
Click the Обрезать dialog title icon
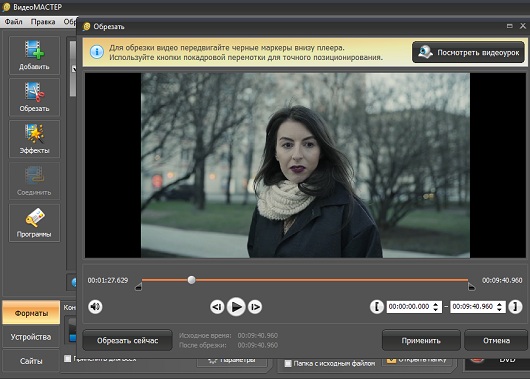(x=87, y=26)
